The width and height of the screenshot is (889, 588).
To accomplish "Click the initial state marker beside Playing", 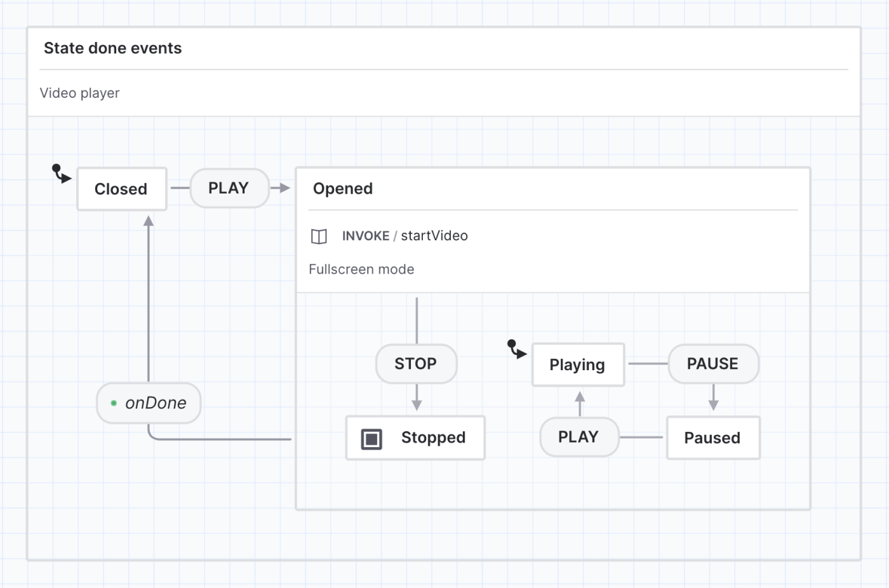I will (x=516, y=349).
